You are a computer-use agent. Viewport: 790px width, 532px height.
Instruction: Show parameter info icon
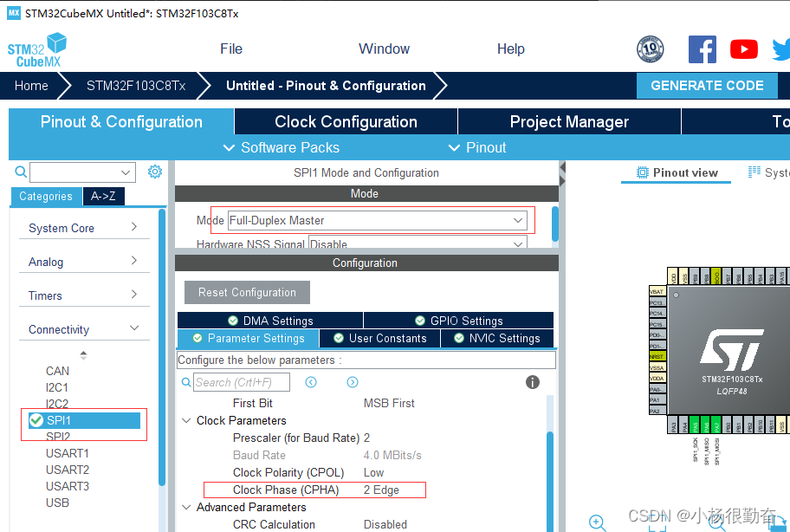[x=533, y=382]
